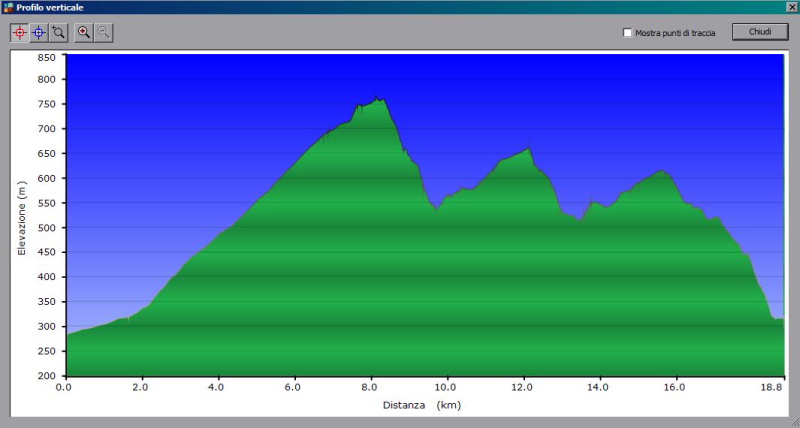The height and width of the screenshot is (428, 800).
Task: Click the valley just before 10 km
Action: 435,209
